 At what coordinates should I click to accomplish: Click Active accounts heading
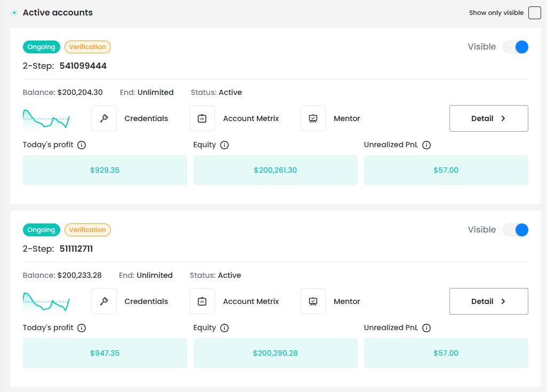(x=58, y=13)
